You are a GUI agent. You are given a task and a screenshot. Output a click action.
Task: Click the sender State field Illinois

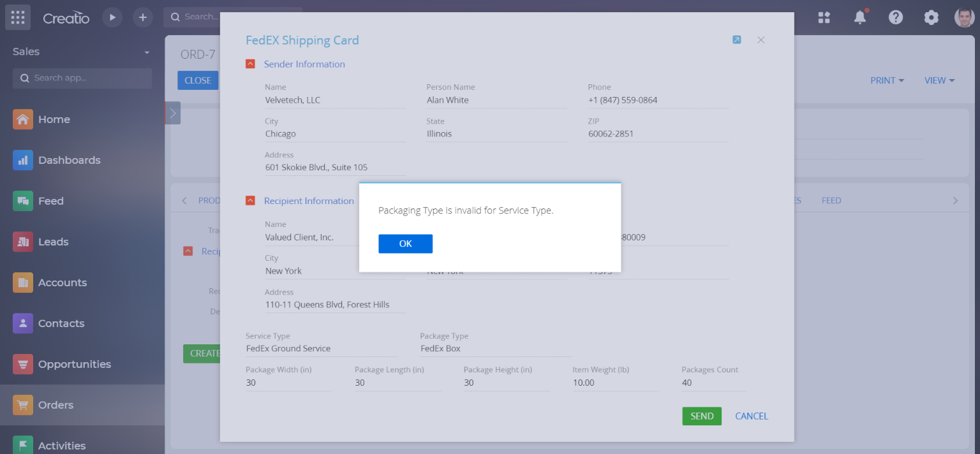[496, 134]
